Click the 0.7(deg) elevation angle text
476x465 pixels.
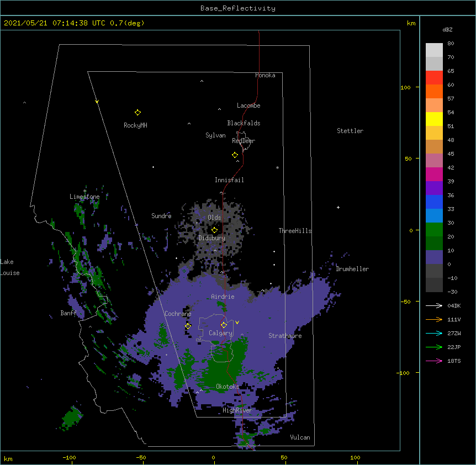pyautogui.click(x=127, y=23)
